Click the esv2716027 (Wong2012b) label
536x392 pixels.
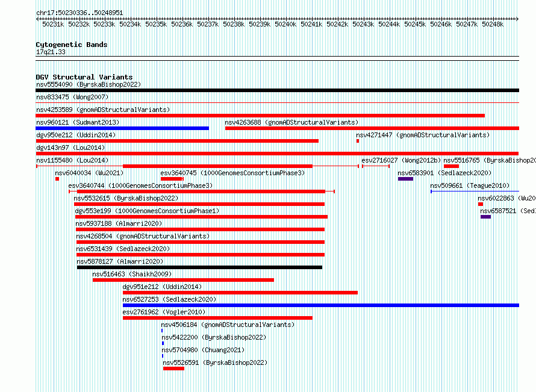pos(401,160)
